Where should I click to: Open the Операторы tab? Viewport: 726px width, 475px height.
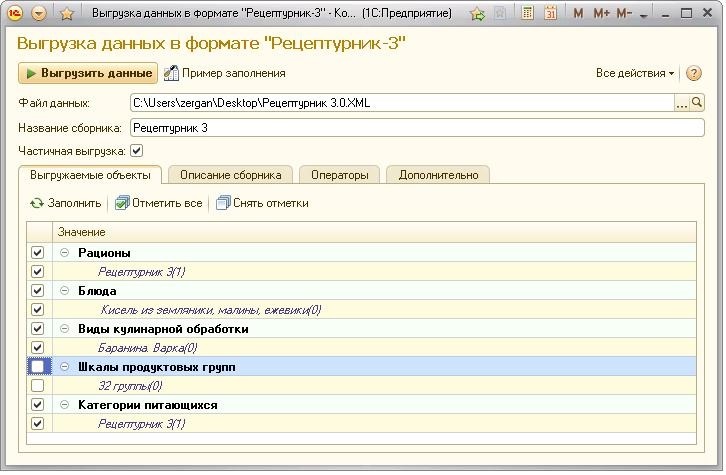(339, 175)
